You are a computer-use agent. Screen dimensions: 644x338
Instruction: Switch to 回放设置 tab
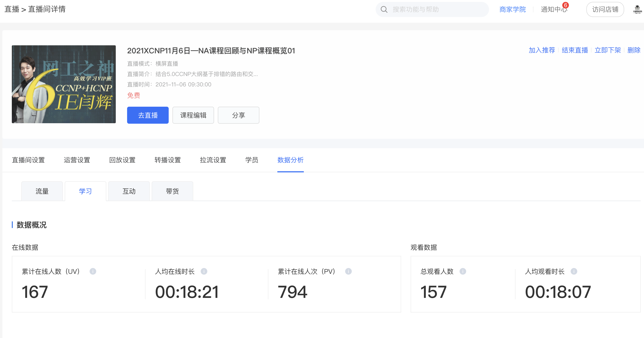click(122, 160)
